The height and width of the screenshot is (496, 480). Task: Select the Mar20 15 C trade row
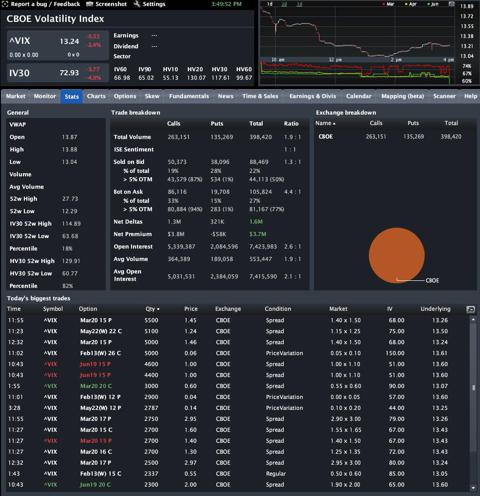coord(237,430)
